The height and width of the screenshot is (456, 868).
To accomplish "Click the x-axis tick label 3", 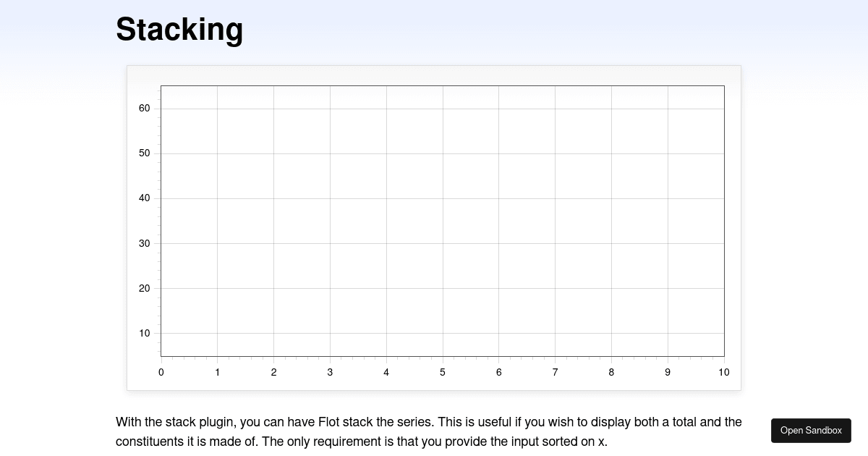I will (330, 372).
